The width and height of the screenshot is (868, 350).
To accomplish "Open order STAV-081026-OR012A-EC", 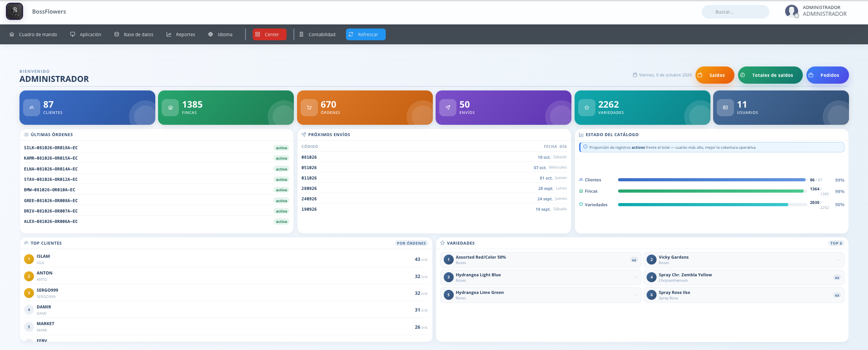I will point(51,180).
